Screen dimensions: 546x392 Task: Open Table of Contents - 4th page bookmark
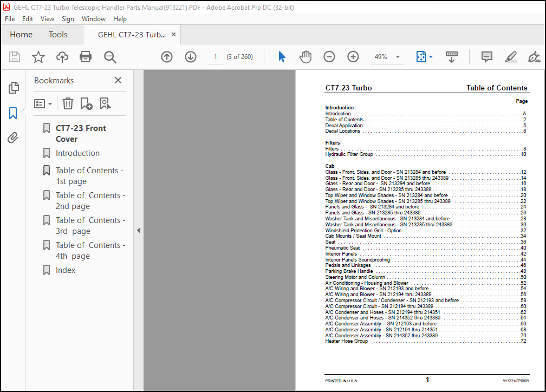pos(90,251)
